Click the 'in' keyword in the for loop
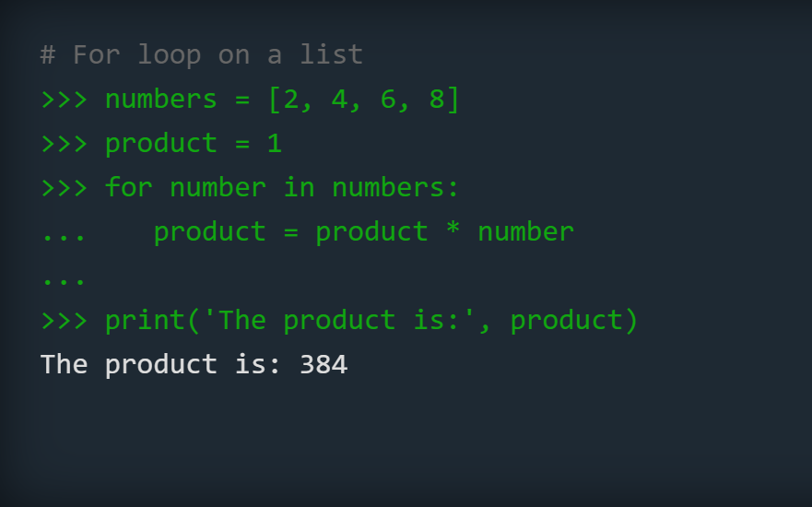The image size is (812, 507). click(x=299, y=187)
